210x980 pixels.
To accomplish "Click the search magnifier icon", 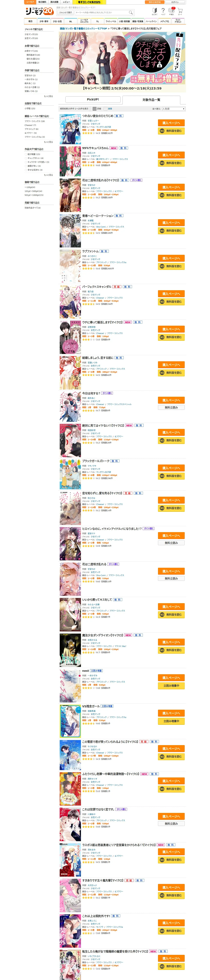I will click(x=130, y=13).
